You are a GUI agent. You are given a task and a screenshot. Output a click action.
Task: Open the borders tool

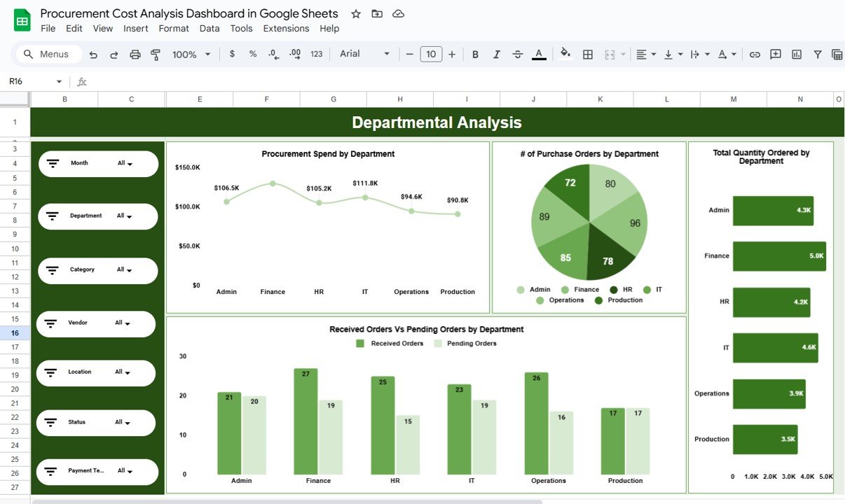[587, 54]
